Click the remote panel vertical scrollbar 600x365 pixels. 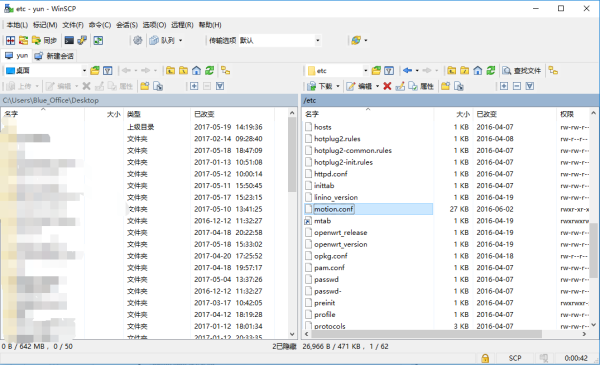pyautogui.click(x=593, y=251)
